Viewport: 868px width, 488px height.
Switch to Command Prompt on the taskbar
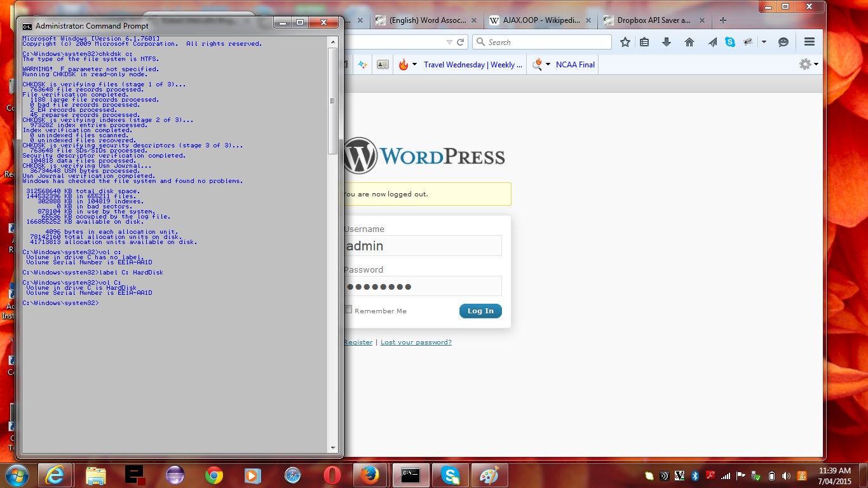click(x=410, y=475)
